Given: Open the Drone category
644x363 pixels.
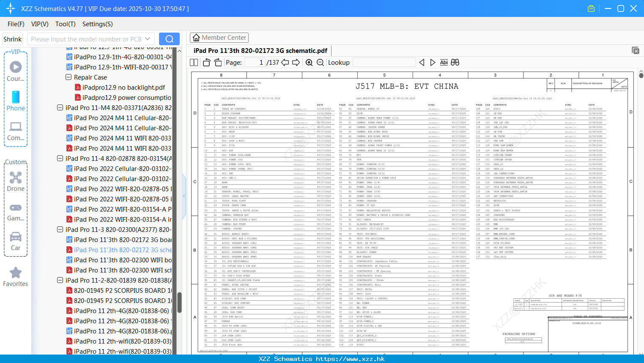Looking at the screenshot, I should click(x=16, y=181).
